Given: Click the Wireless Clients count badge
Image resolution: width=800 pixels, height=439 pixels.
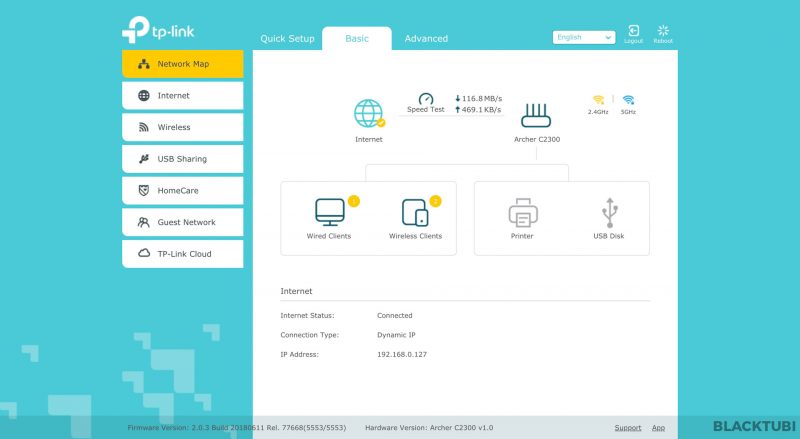Looking at the screenshot, I should click(x=435, y=201).
